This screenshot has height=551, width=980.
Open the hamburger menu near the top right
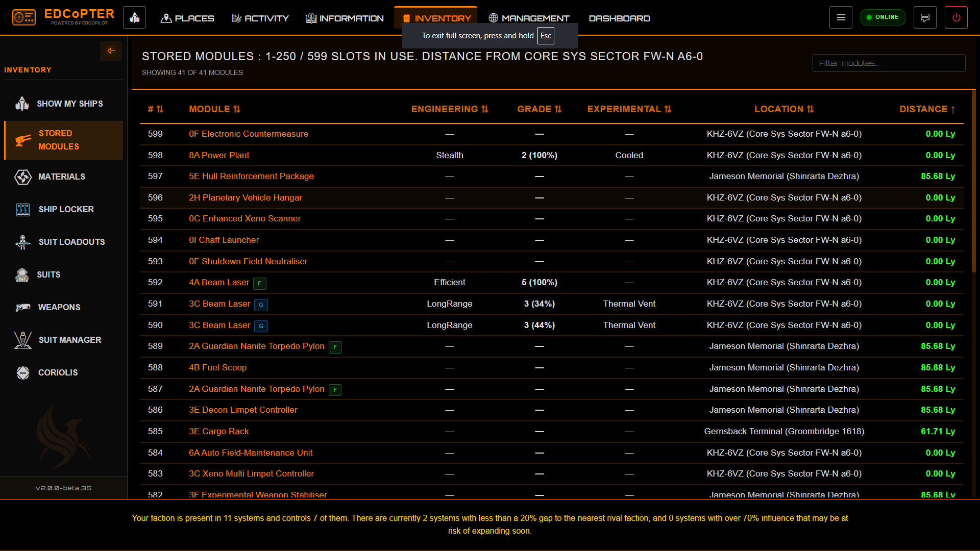click(x=841, y=17)
